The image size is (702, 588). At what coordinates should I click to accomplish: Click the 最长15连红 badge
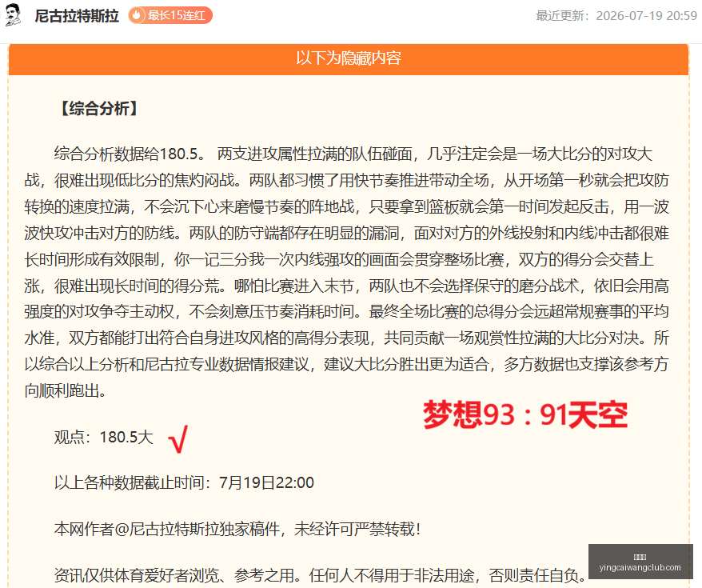tap(170, 15)
